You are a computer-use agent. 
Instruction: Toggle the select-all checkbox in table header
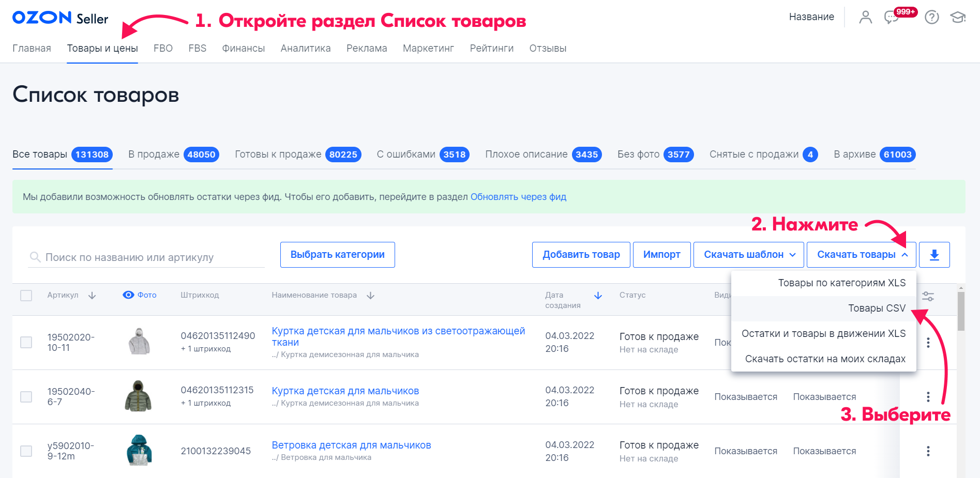[x=26, y=296]
